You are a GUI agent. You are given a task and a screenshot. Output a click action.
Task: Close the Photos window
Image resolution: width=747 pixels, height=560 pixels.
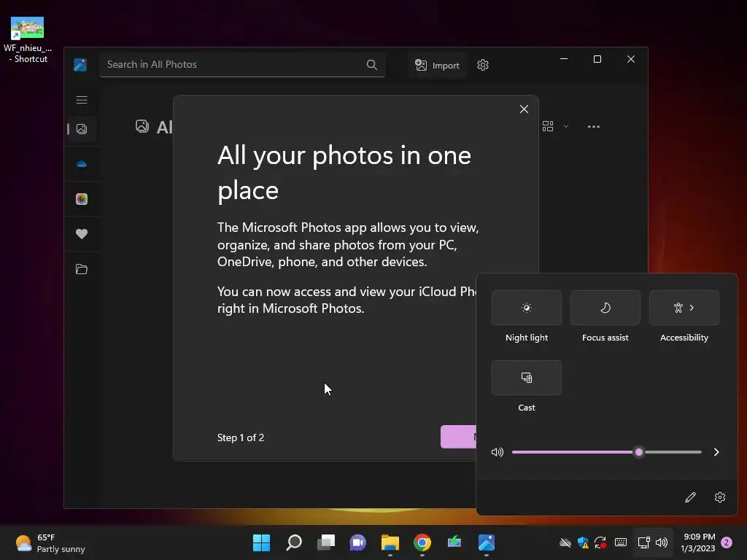631,59
